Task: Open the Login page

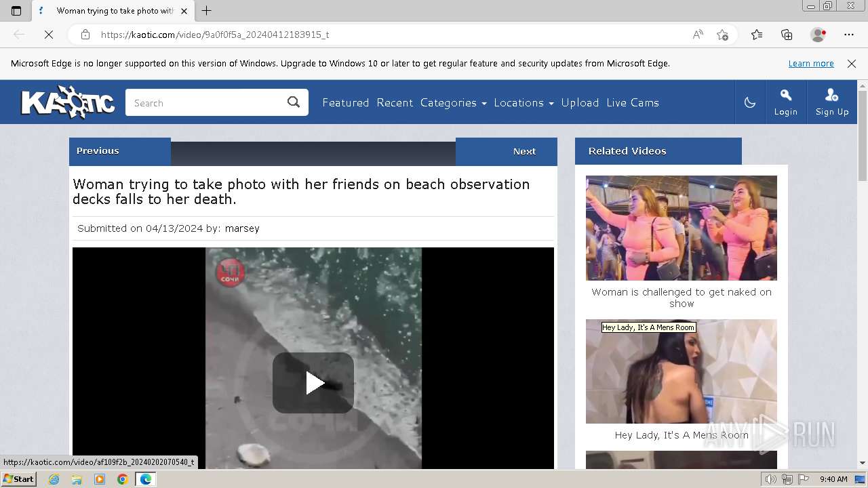Action: [x=786, y=102]
